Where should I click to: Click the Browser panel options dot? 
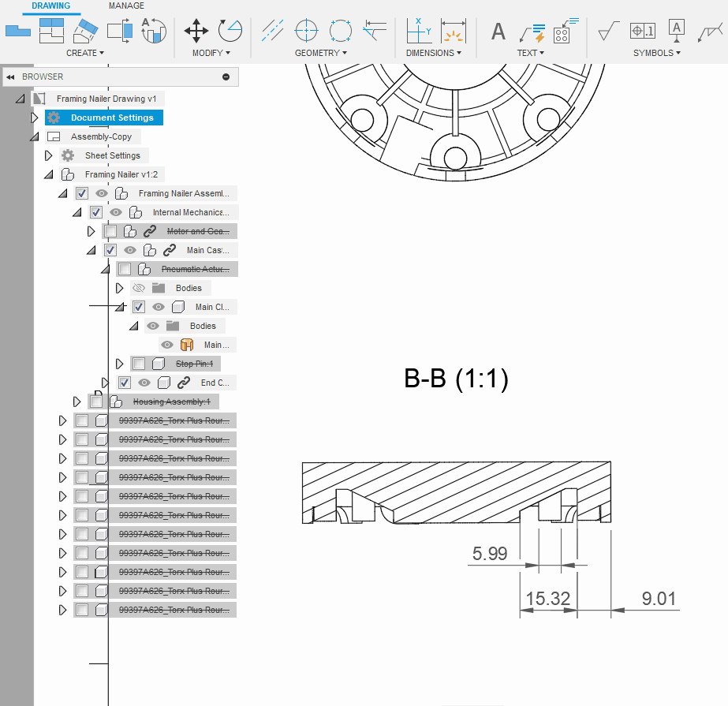[x=226, y=77]
